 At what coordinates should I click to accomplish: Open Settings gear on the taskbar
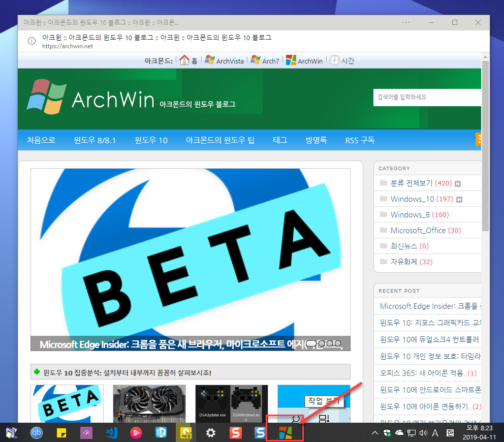pyautogui.click(x=210, y=433)
